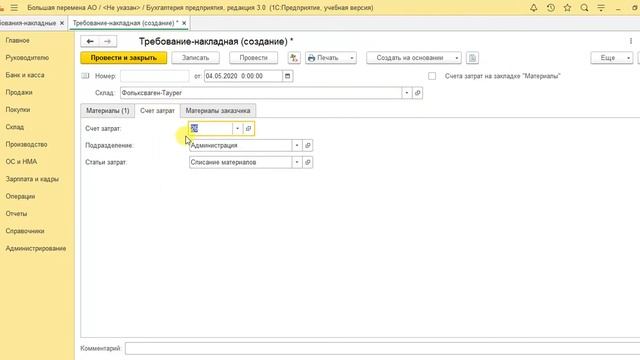640x360 pixels.
Task: Open global search magnifier
Action: click(x=584, y=8)
